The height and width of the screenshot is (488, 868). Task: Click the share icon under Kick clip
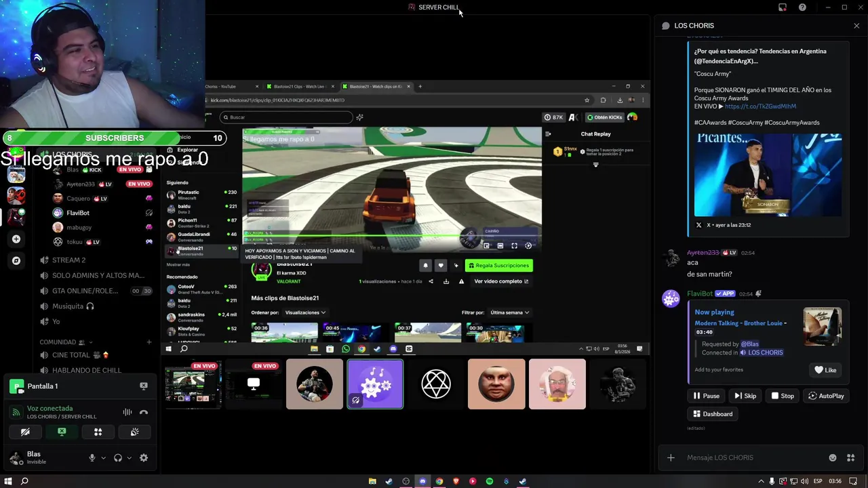tap(431, 281)
